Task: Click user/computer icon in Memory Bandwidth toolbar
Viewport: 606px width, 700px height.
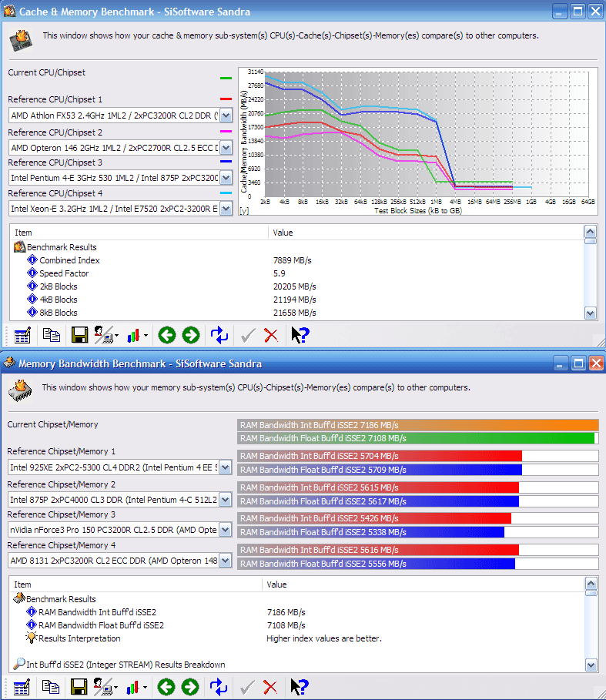Action: tap(103, 687)
